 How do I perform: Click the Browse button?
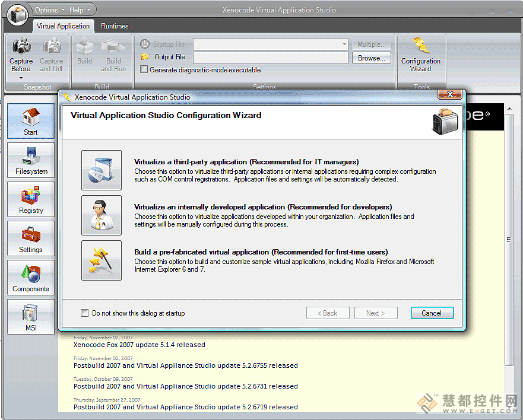[x=372, y=58]
